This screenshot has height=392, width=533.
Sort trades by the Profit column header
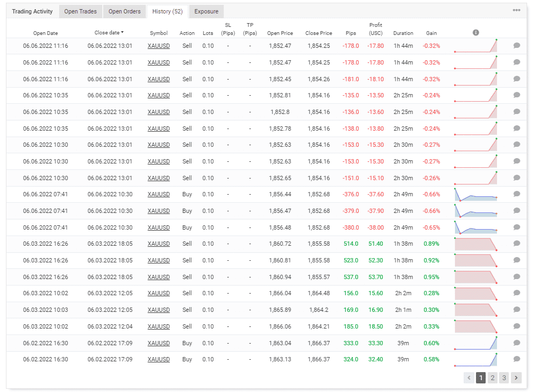(x=375, y=29)
